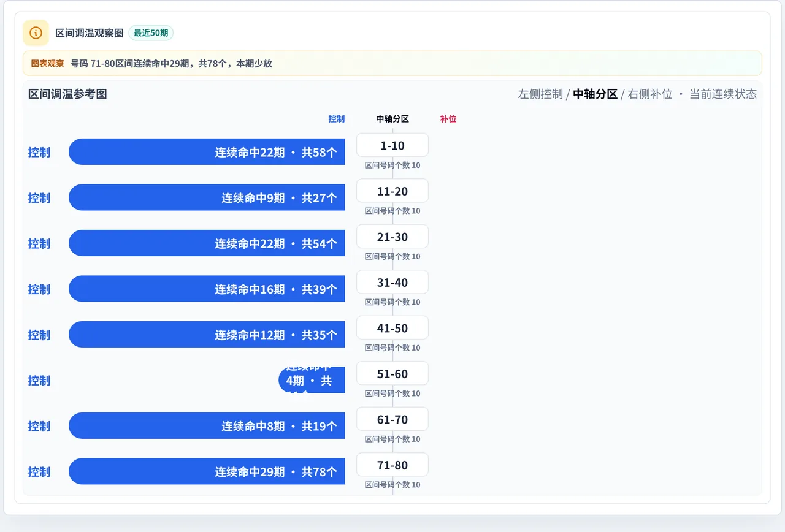The height and width of the screenshot is (532, 785).
Task: Click 区间号码个数 10 under 1-10
Action: pyautogui.click(x=392, y=165)
